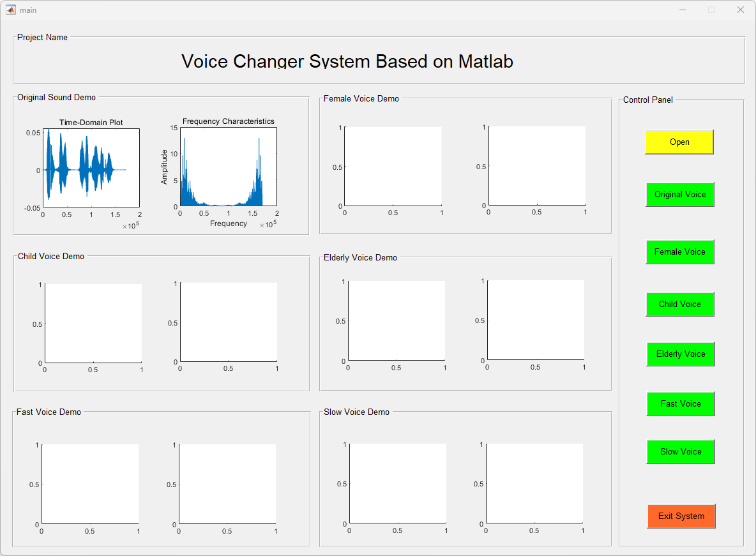Image resolution: width=756 pixels, height=556 pixels.
Task: Click the left empty plot in Slow Voice Demo
Action: (398, 484)
